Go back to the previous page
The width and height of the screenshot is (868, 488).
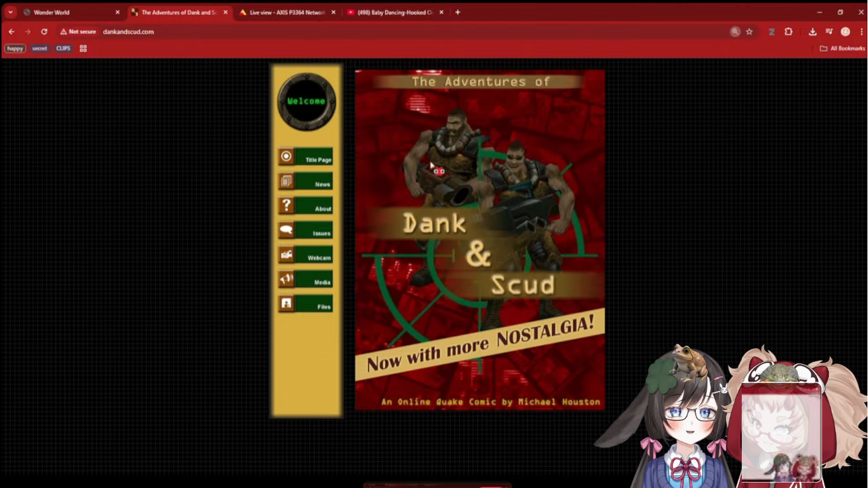pos(11,31)
